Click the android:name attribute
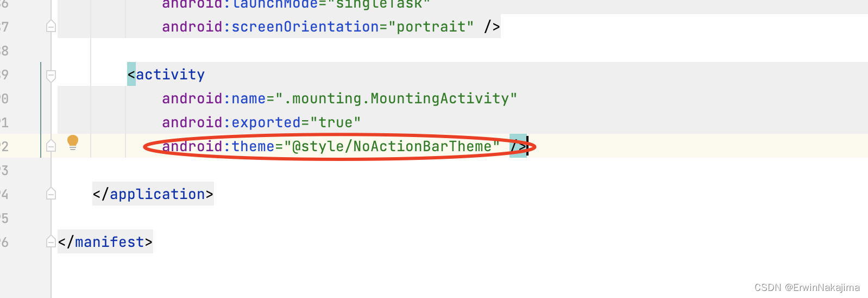Screen dimensions: 868x298 [214, 98]
